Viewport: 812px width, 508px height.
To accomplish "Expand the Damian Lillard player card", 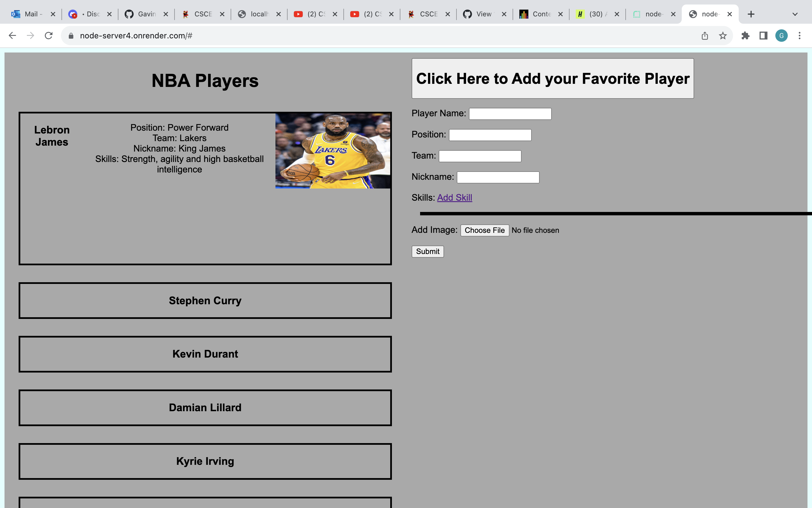I will (x=205, y=408).
